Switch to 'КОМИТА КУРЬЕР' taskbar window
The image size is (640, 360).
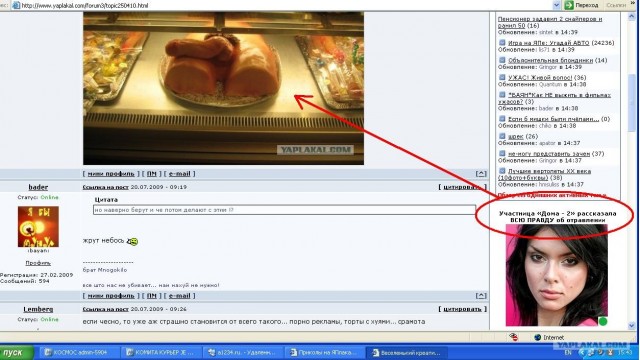(161, 352)
